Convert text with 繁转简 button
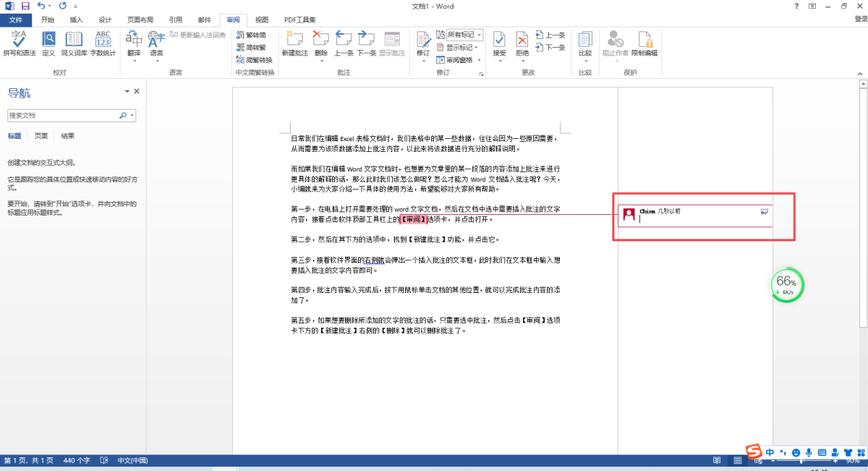Screen dimensions: 868x471 tap(251, 35)
